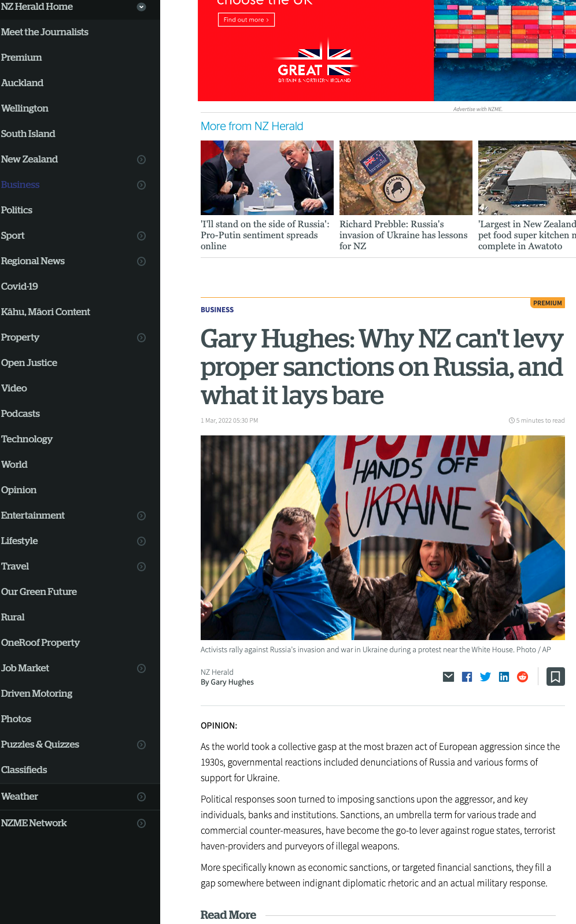Bookmark this article
Image resolution: width=576 pixels, height=924 pixels.
tap(555, 677)
